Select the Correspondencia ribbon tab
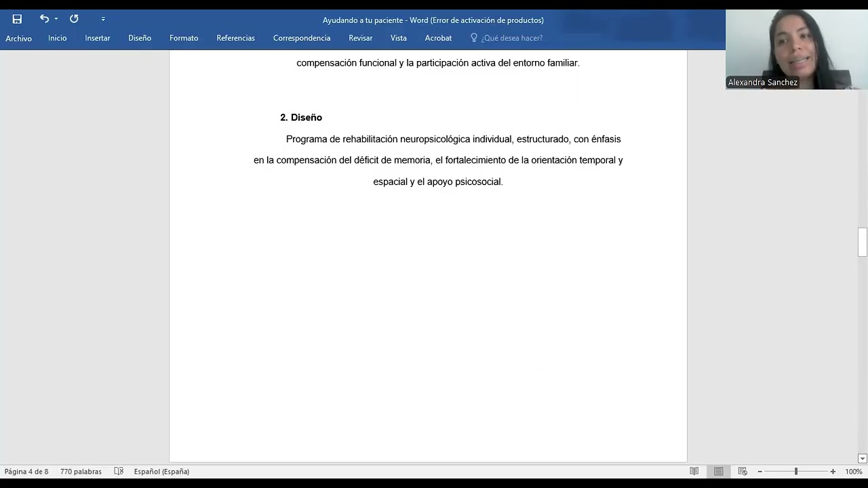868x488 pixels. click(x=302, y=38)
